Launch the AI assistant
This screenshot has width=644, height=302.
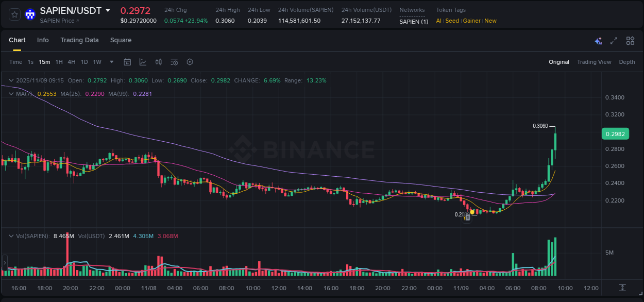598,40
